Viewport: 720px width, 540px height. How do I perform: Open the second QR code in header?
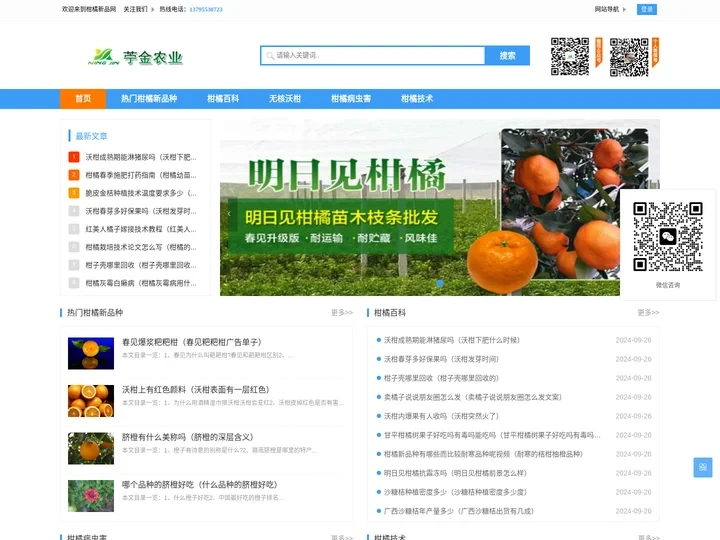coord(629,57)
